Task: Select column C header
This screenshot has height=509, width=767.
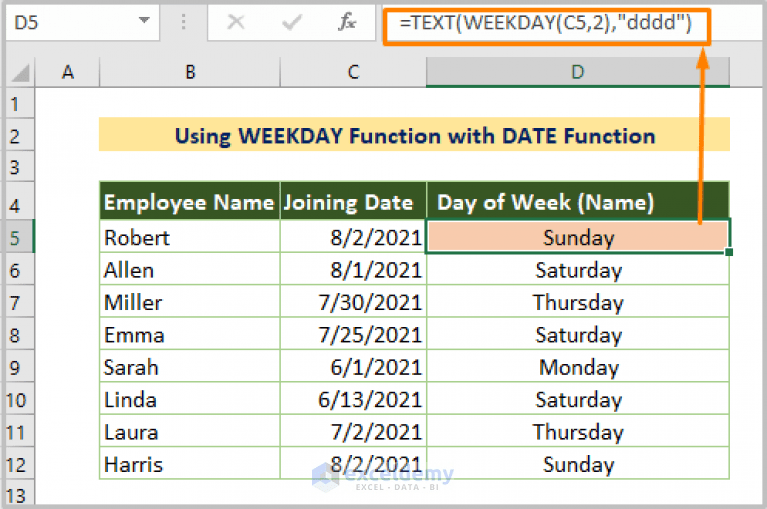Action: coord(353,72)
